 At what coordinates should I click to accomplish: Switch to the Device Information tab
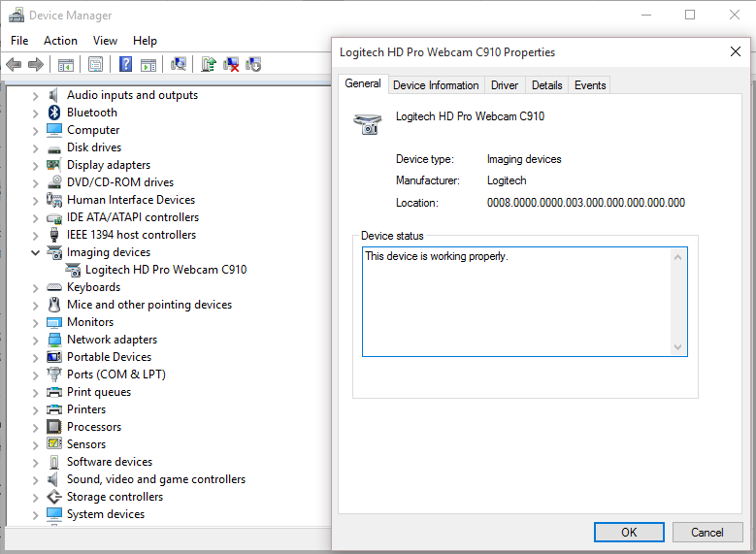click(436, 85)
